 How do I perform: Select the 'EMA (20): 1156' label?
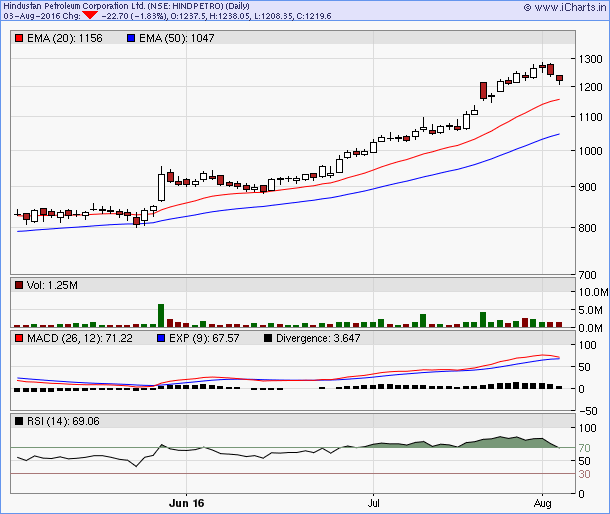coord(65,38)
